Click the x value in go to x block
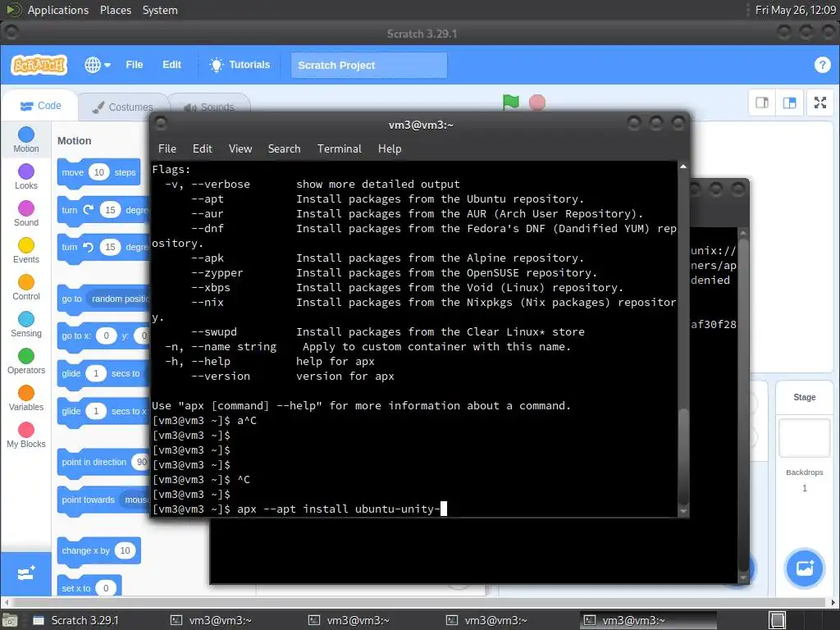840x630 pixels. 106,336
